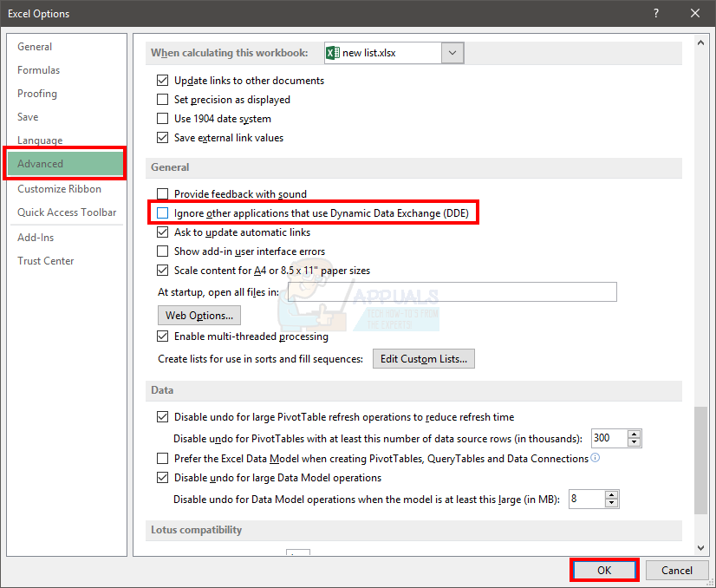Enable Provide feedback with sound

163,193
